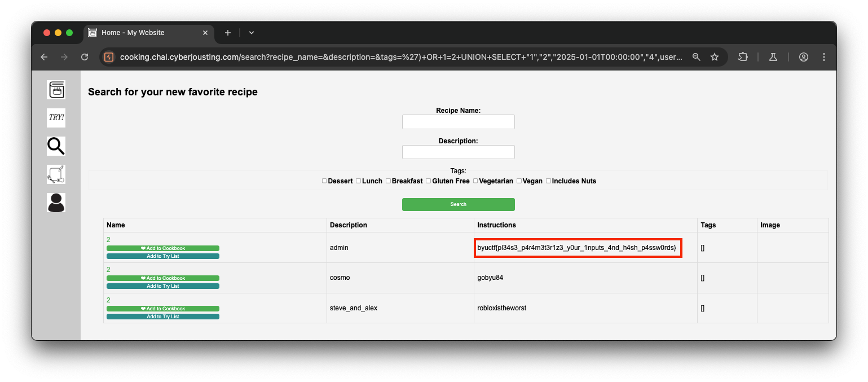Check the Vegan tag checkbox
Screen dimensions: 868x382
pyautogui.click(x=519, y=181)
